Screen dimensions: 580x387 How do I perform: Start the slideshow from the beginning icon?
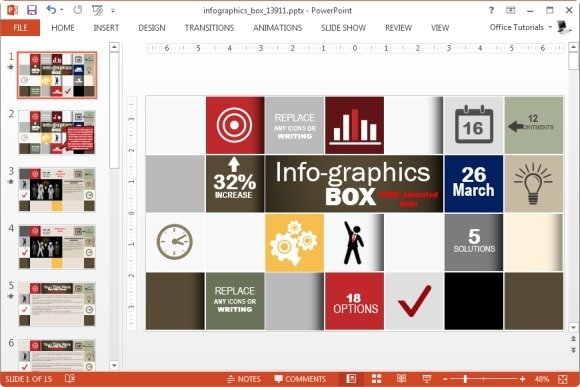(x=97, y=10)
